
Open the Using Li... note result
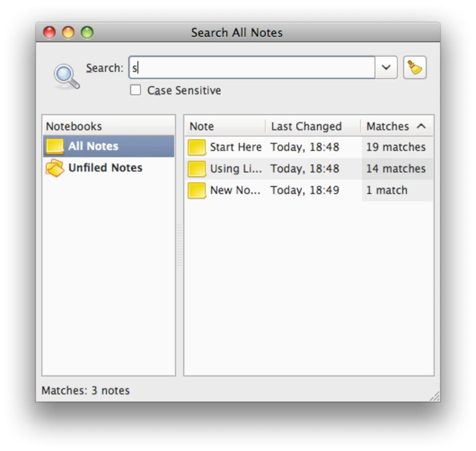coord(309,169)
